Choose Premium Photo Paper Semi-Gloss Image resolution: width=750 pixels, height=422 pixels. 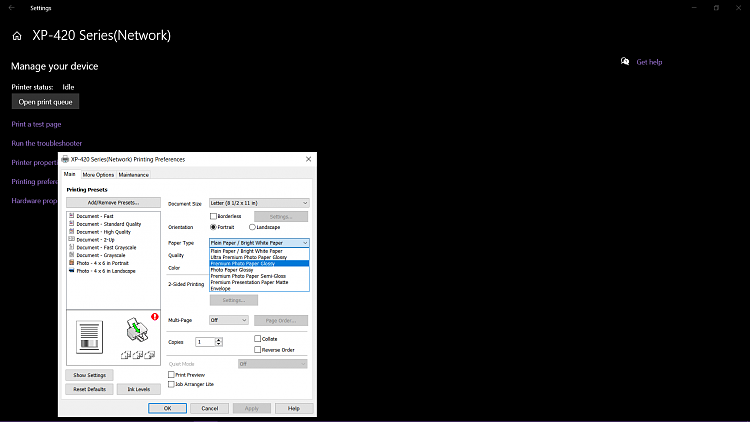[259, 276]
